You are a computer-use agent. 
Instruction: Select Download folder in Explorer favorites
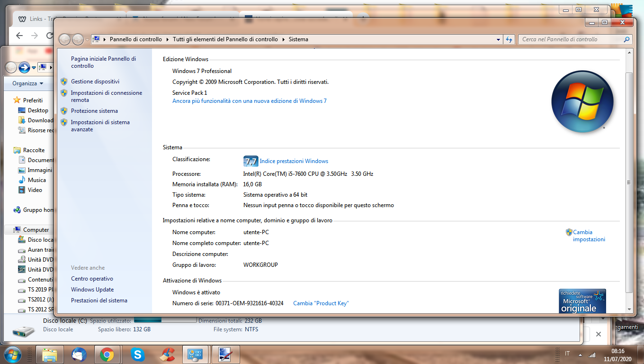(x=36, y=120)
